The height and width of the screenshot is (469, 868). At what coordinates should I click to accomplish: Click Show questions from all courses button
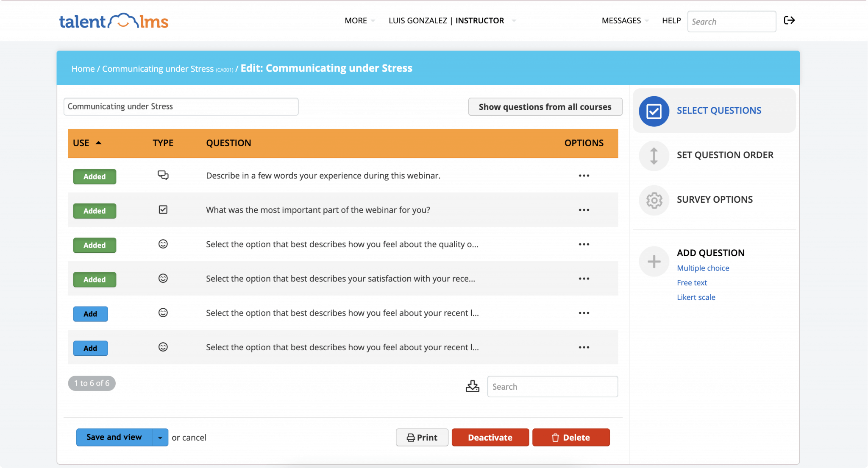(545, 106)
